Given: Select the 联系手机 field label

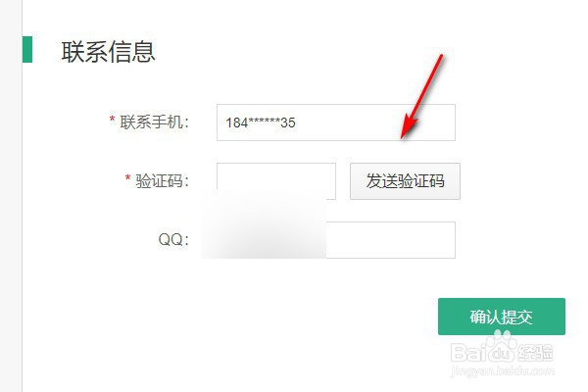Looking at the screenshot, I should tap(154, 122).
